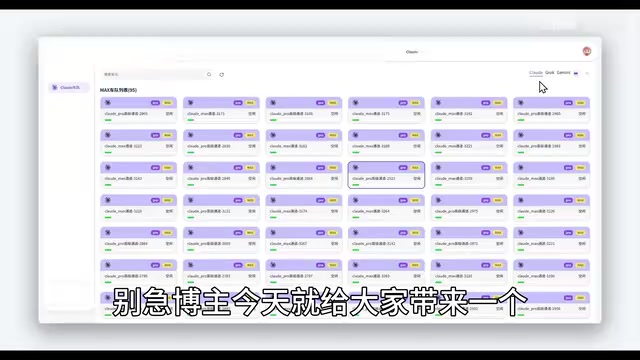Select the claude_pro 2868 card label
This screenshot has width=640, height=360.
291,179
